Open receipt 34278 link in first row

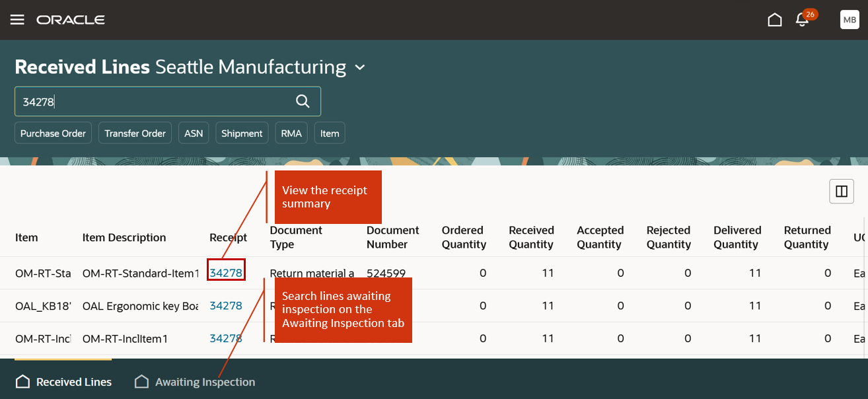(x=226, y=273)
